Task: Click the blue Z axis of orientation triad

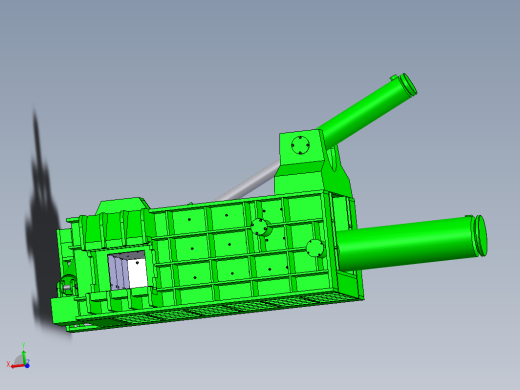Action: pos(27,365)
